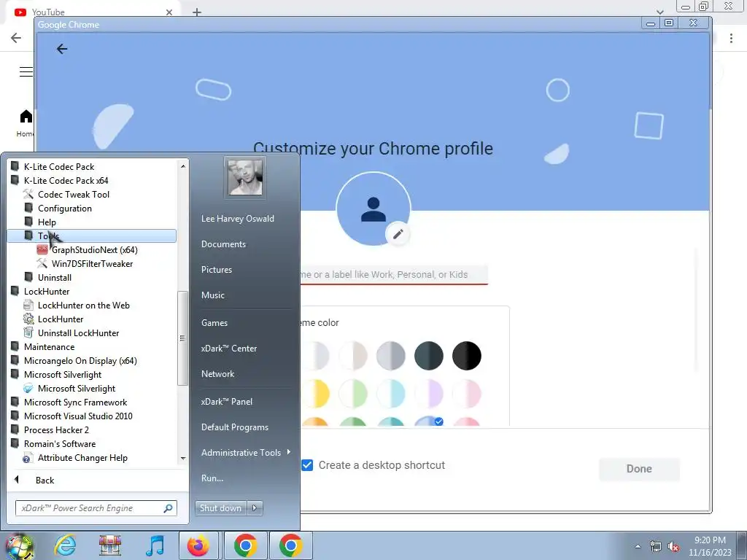Expand Administrative Tools submenu
The width and height of the screenshot is (747, 560).
coord(245,452)
